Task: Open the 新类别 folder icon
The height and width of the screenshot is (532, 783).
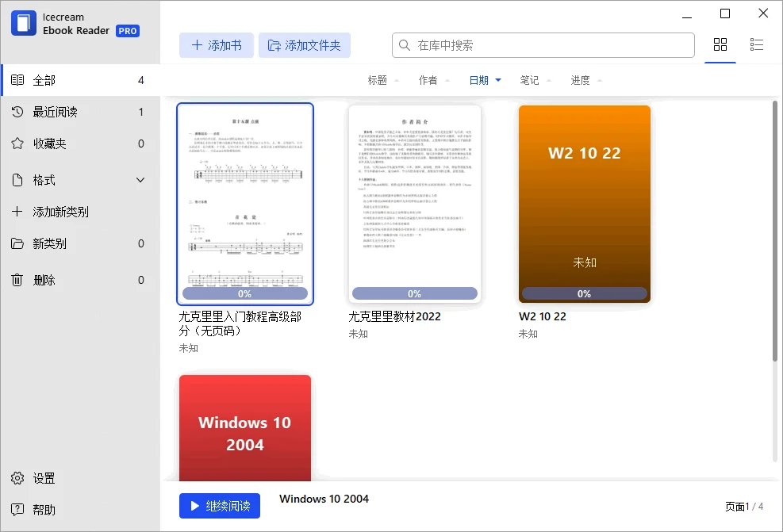Action: 17,243
